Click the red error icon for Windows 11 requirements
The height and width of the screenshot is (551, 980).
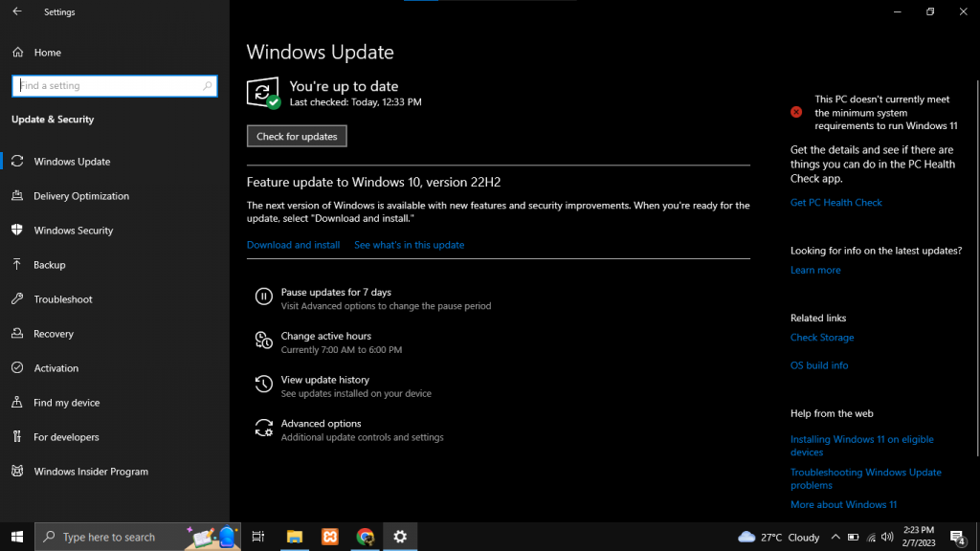point(796,113)
